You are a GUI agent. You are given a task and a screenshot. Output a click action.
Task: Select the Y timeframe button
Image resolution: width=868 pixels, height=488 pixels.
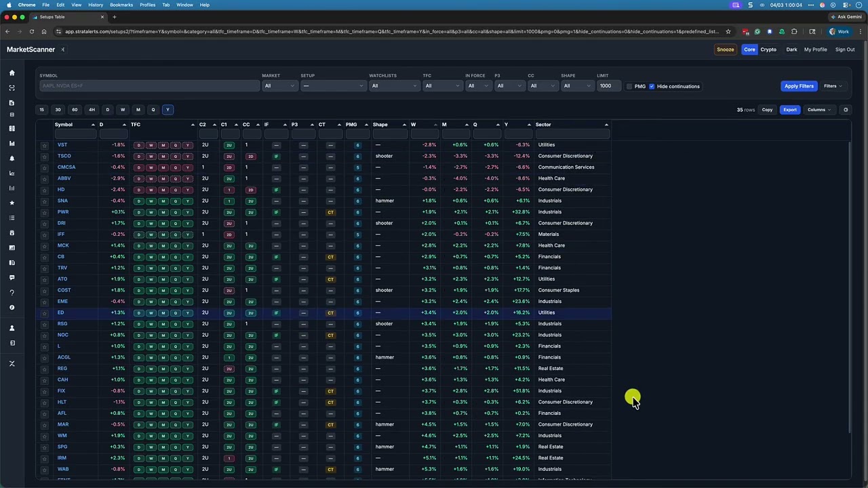pyautogui.click(x=167, y=110)
